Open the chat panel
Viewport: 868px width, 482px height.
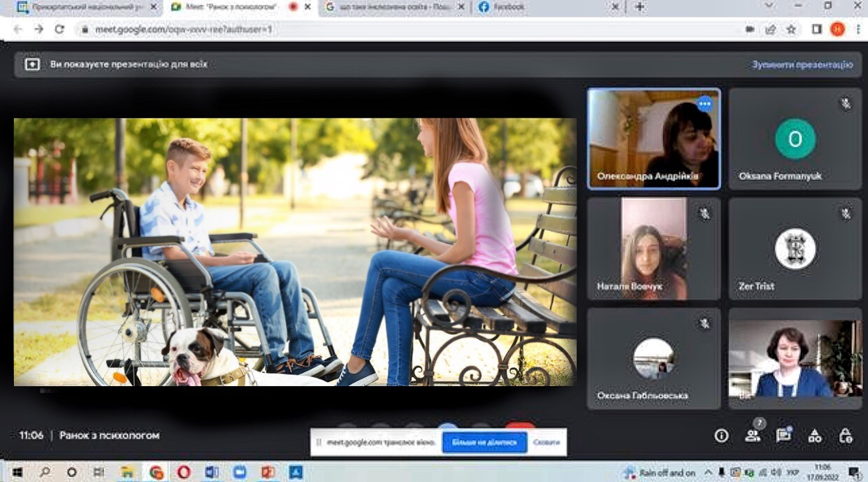[x=783, y=436]
